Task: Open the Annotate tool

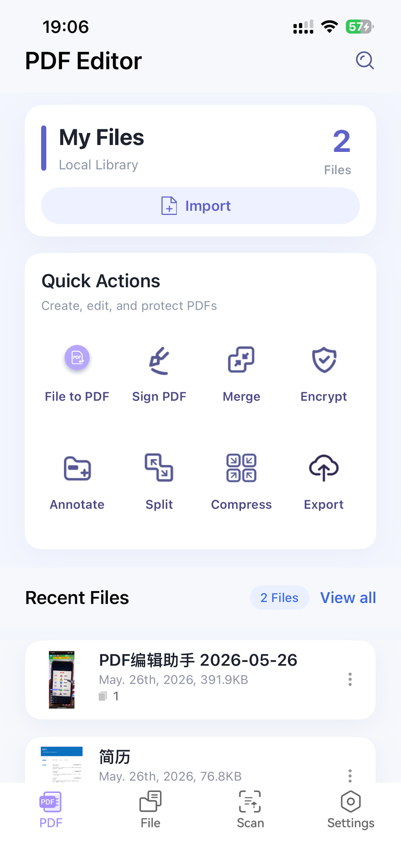Action: 77,482
